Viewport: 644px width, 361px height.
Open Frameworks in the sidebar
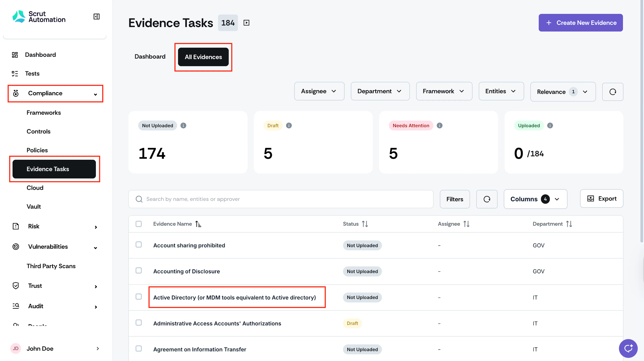pos(44,113)
